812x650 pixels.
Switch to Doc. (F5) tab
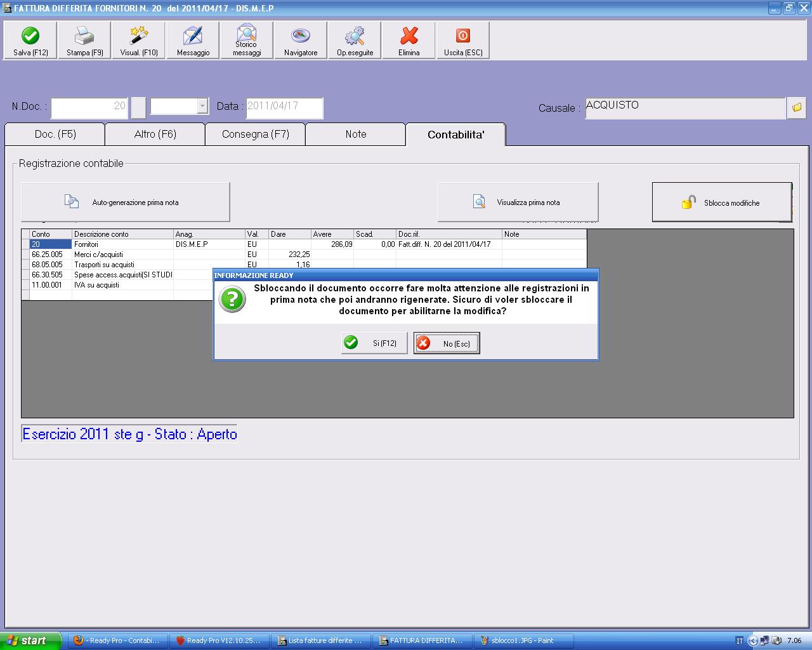tap(55, 135)
